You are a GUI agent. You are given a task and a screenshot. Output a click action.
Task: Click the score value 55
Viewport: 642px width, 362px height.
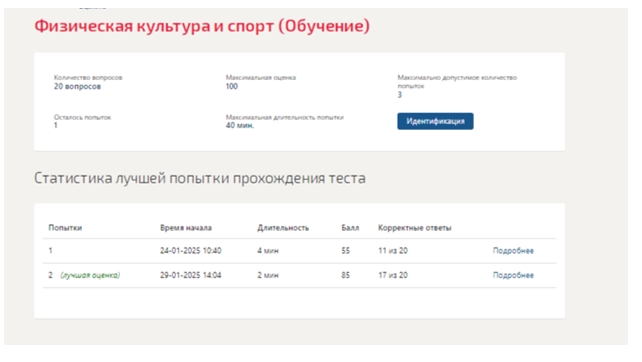click(x=346, y=251)
